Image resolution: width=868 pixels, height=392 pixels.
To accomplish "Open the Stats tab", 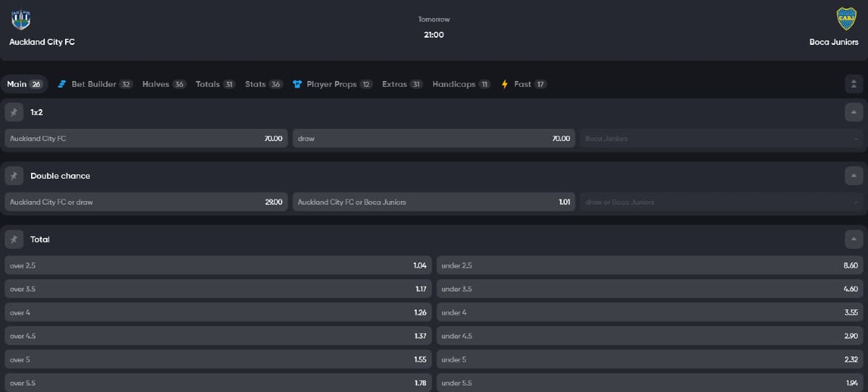I will click(263, 84).
